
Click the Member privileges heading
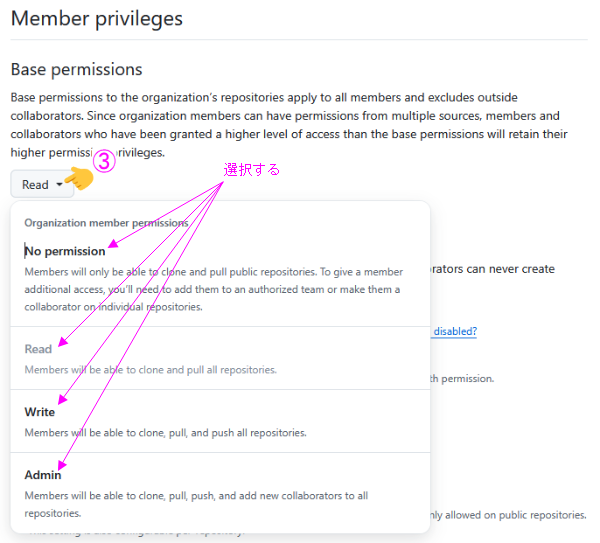click(x=96, y=18)
